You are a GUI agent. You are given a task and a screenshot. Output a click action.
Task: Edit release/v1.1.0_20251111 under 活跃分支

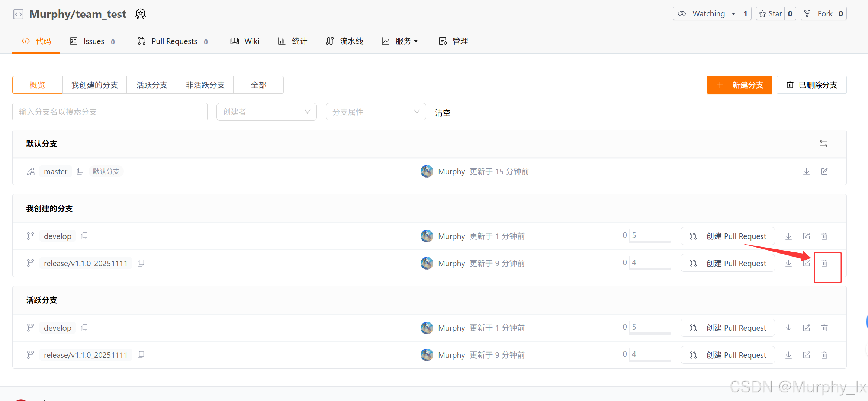tap(806, 355)
